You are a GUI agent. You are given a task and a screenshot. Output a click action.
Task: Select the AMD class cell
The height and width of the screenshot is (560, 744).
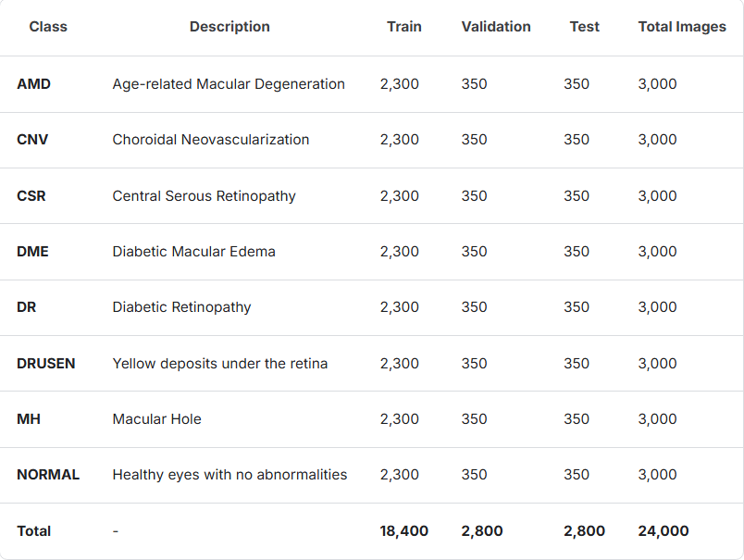tap(33, 84)
